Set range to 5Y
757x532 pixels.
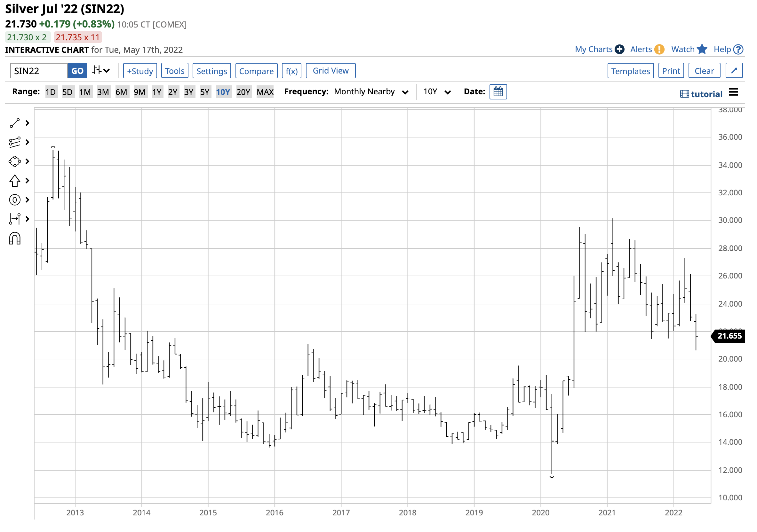[x=205, y=92]
